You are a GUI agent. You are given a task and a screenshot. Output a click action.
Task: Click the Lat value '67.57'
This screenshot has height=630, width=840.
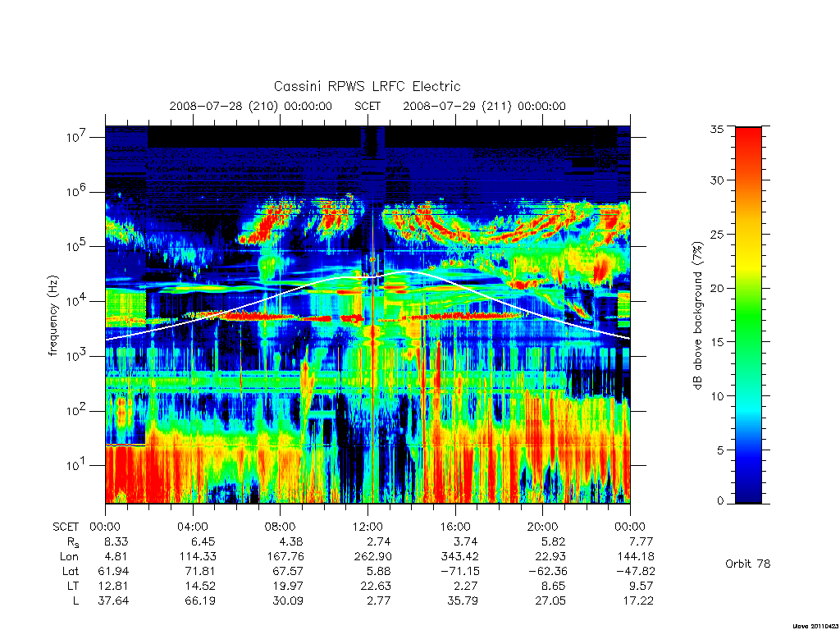coord(288,571)
